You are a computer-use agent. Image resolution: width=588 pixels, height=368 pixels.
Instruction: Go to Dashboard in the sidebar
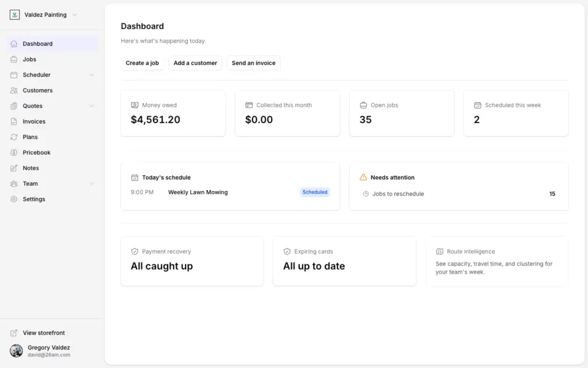(x=53, y=44)
